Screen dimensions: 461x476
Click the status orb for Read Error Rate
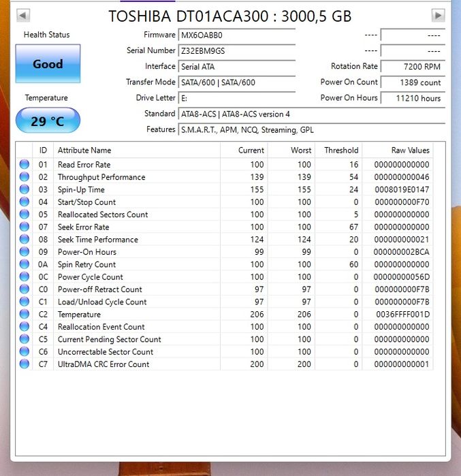pyautogui.click(x=25, y=164)
